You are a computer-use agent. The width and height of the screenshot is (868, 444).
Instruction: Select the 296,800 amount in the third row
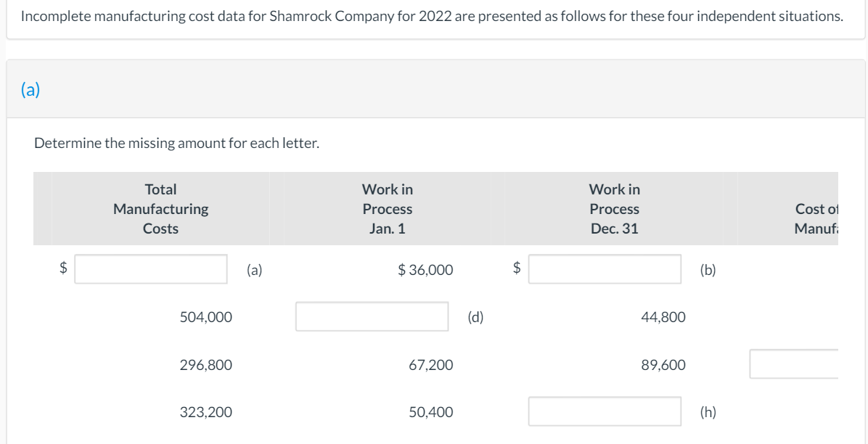[206, 364]
